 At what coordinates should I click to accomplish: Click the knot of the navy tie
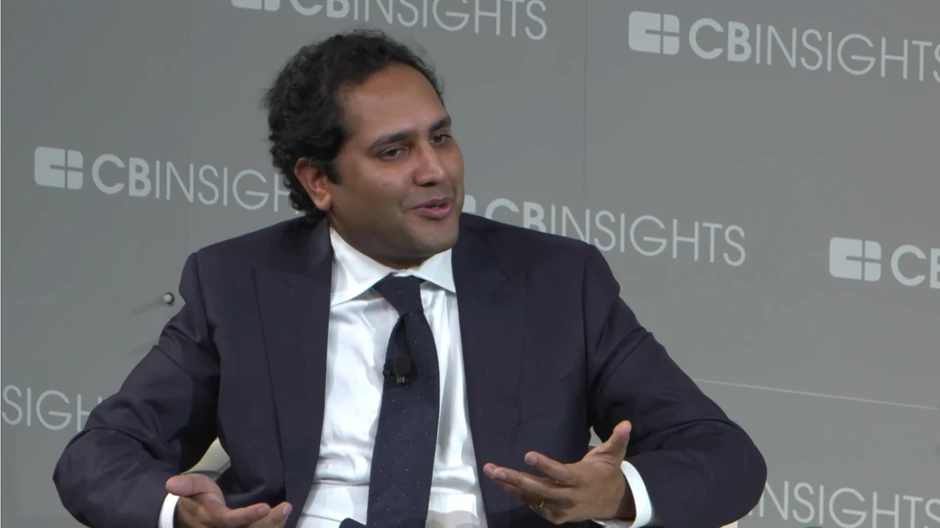[x=400, y=294]
